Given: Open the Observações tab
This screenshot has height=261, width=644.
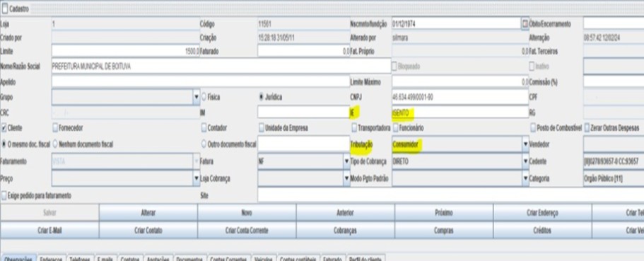Looking at the screenshot, I should [18, 259].
